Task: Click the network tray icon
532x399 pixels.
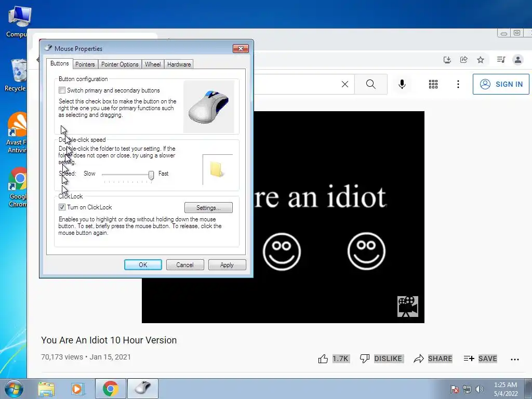Action: [x=467, y=389]
